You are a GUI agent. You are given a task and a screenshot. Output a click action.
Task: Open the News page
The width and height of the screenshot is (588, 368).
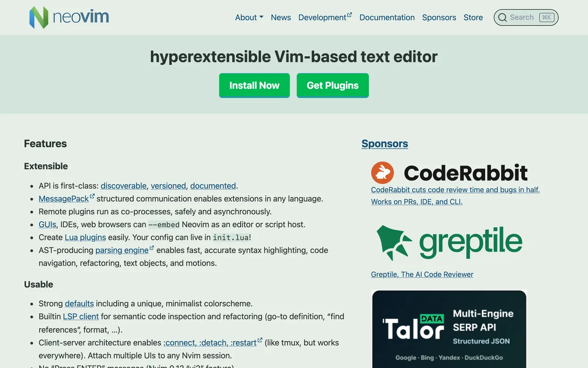click(281, 17)
